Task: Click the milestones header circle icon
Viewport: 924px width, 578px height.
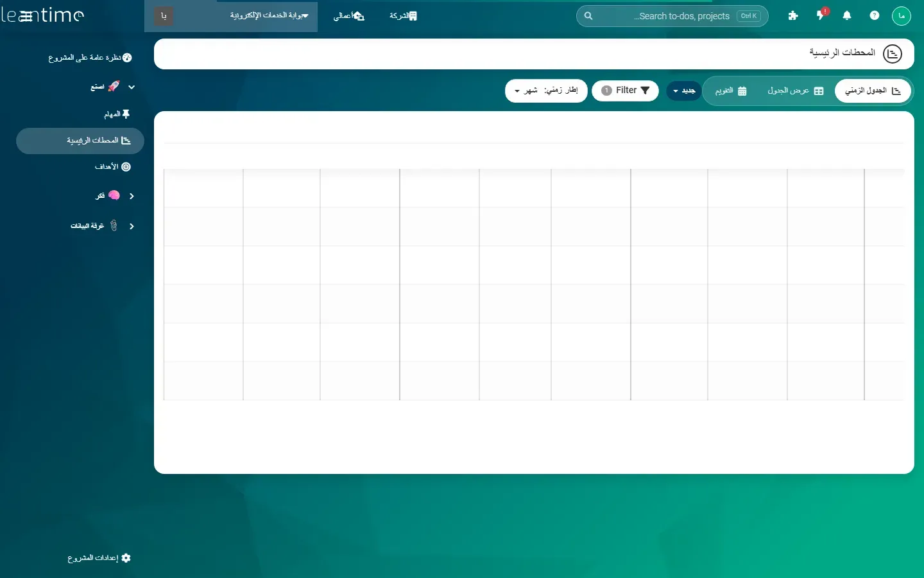Action: point(893,54)
